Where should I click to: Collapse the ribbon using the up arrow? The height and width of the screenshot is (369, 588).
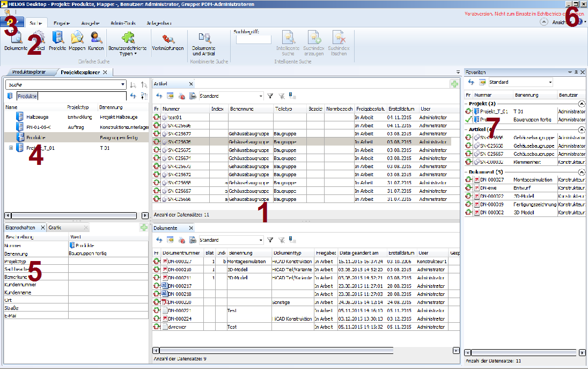coord(543,23)
